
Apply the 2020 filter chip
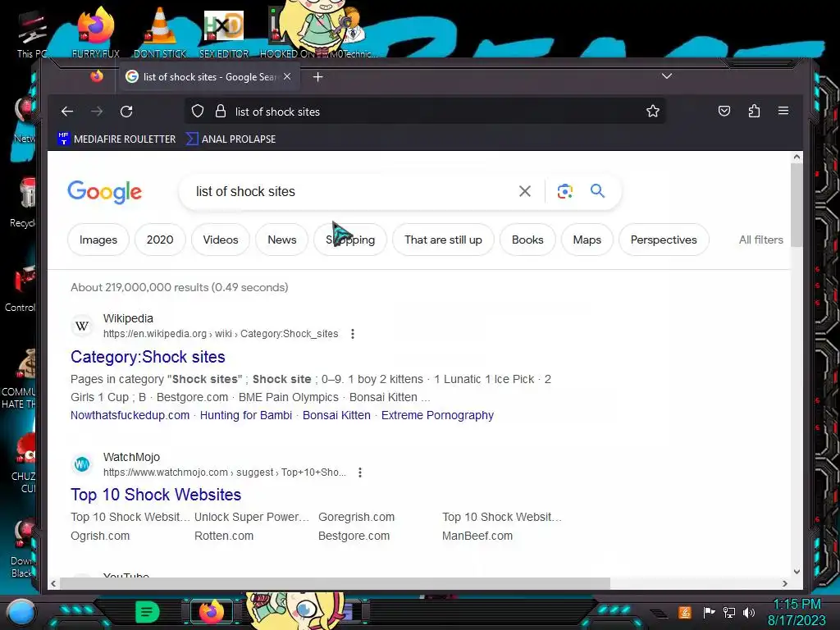pos(160,240)
